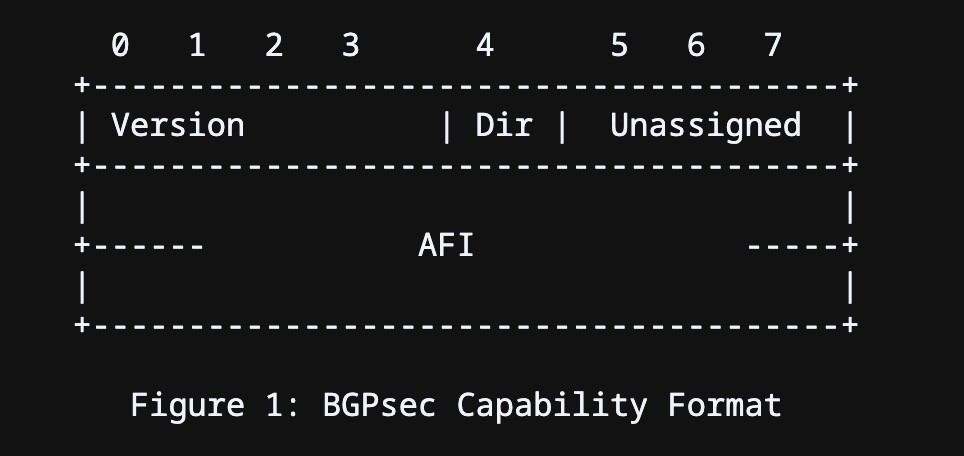This screenshot has height=456, width=964.
Task: Click bit number 6 in header
Action: [x=696, y=45]
